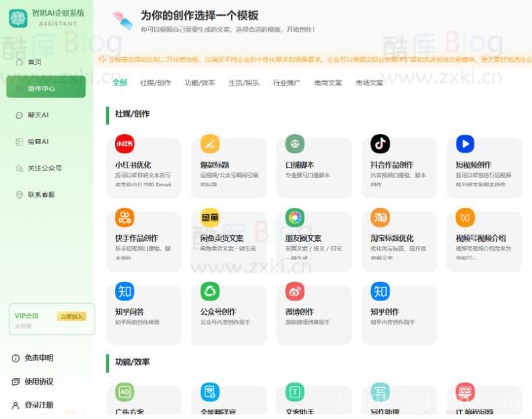Click the blue play 短视频创作 icon
The width and height of the screenshot is (532, 419).
click(465, 144)
